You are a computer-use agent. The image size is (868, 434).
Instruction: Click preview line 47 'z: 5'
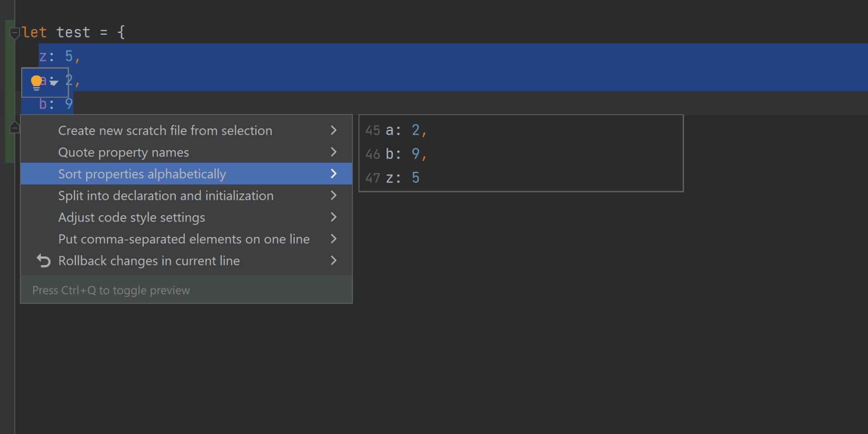click(392, 178)
